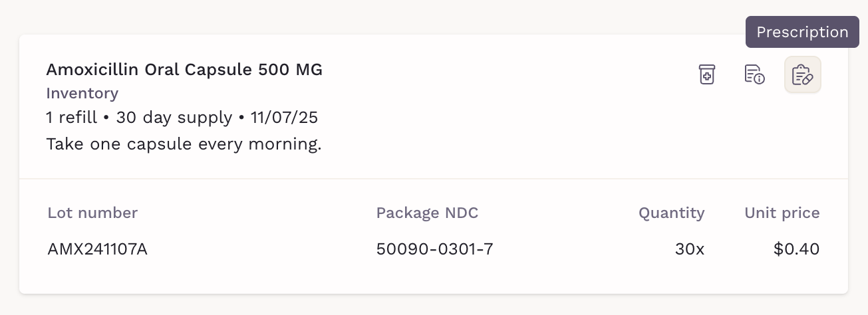Click the Unit price column header

pos(782,213)
